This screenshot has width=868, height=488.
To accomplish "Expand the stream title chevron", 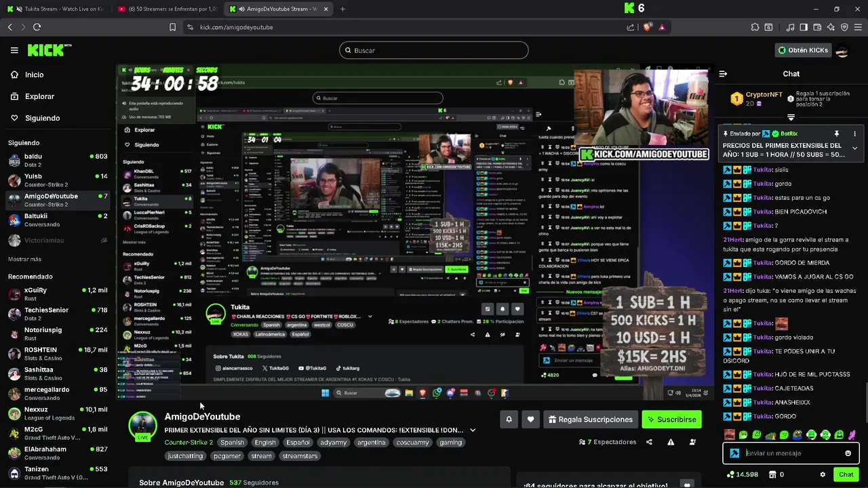I will click(473, 430).
